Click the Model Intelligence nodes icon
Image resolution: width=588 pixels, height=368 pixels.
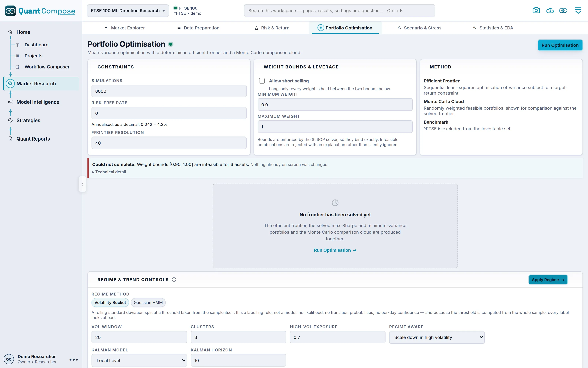(x=10, y=102)
